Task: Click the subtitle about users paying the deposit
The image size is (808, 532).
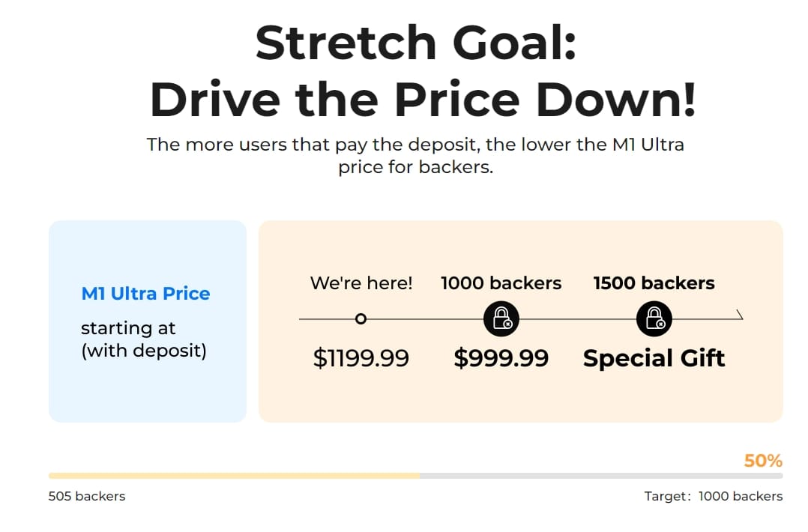Action: [415, 155]
